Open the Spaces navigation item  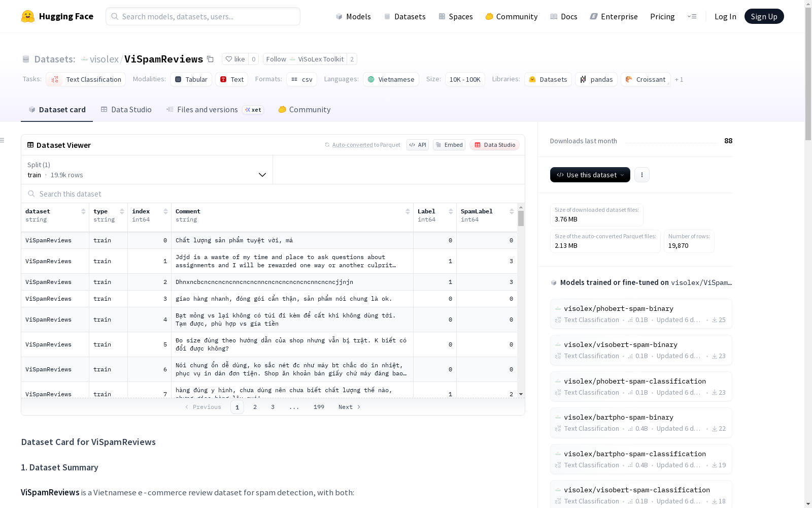tap(456, 16)
